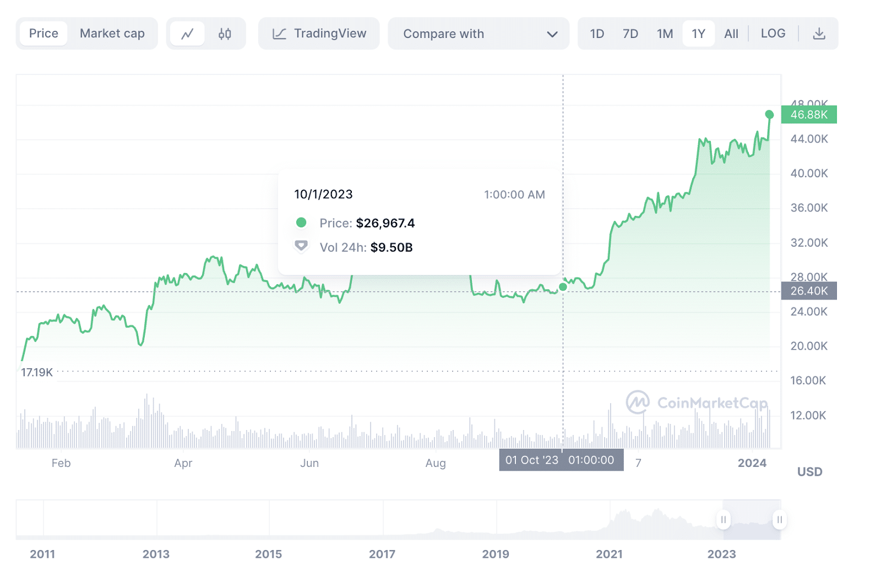Select the 1Y time range
881x588 pixels.
(698, 34)
